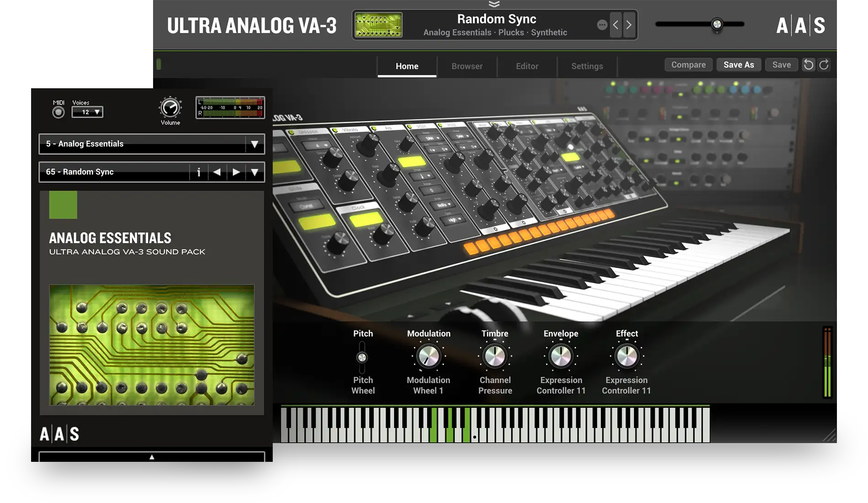
Task: Open the "65 - Random Sync" preset dropdown
Action: pyautogui.click(x=114, y=172)
